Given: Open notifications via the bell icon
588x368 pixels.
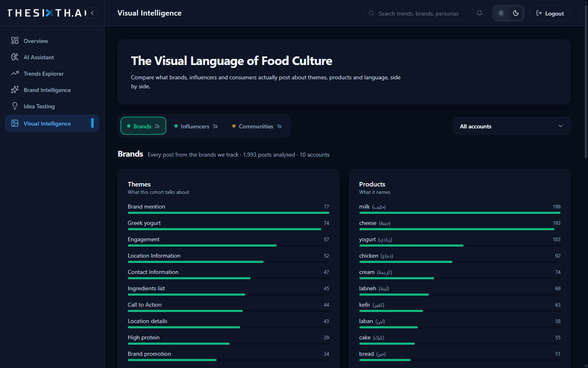Looking at the screenshot, I should (479, 13).
